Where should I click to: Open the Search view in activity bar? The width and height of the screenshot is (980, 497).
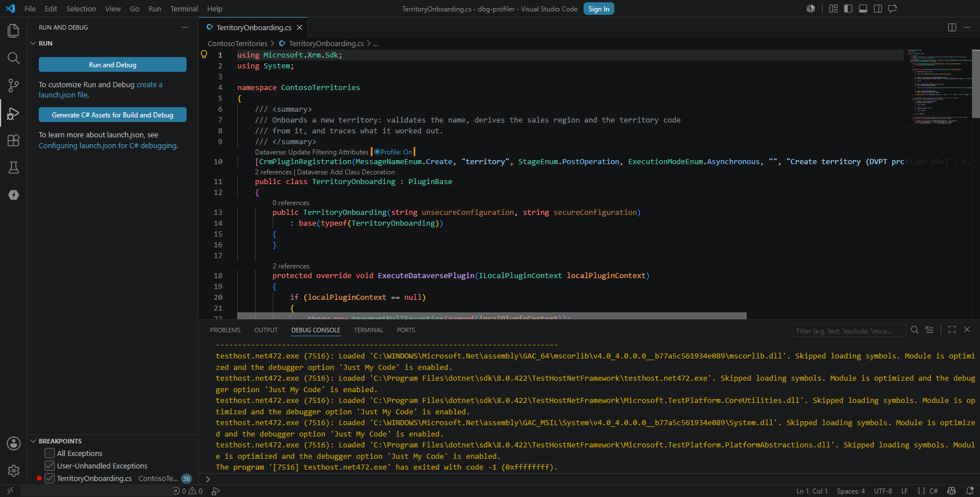click(13, 58)
